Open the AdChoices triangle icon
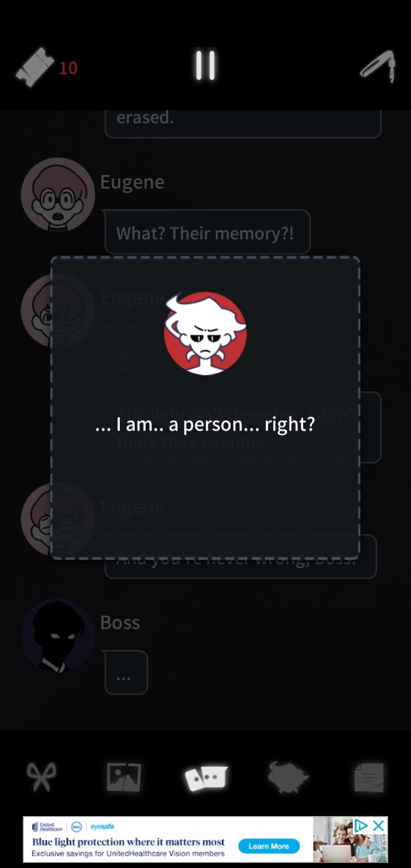The width and height of the screenshot is (411, 868). 361,825
